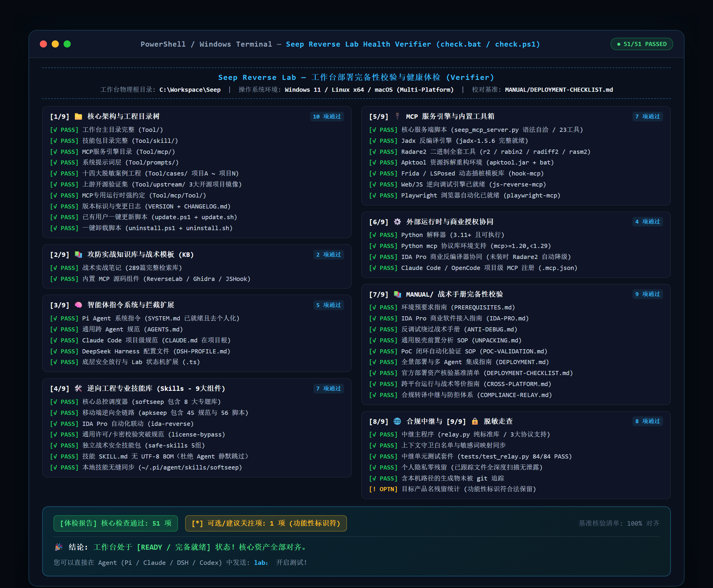
Task: Select the DeepSeek Harness 配置文件 line
Action: [x=140, y=351]
